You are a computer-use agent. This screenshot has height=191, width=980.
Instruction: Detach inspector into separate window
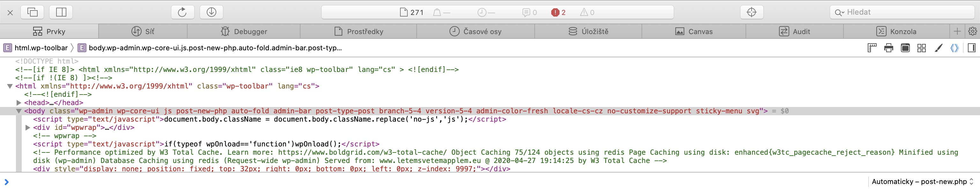pyautogui.click(x=32, y=12)
